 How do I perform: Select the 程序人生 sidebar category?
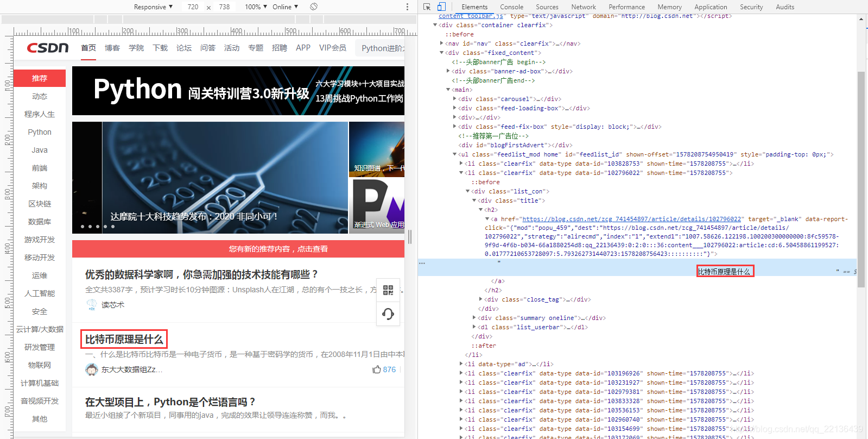40,114
